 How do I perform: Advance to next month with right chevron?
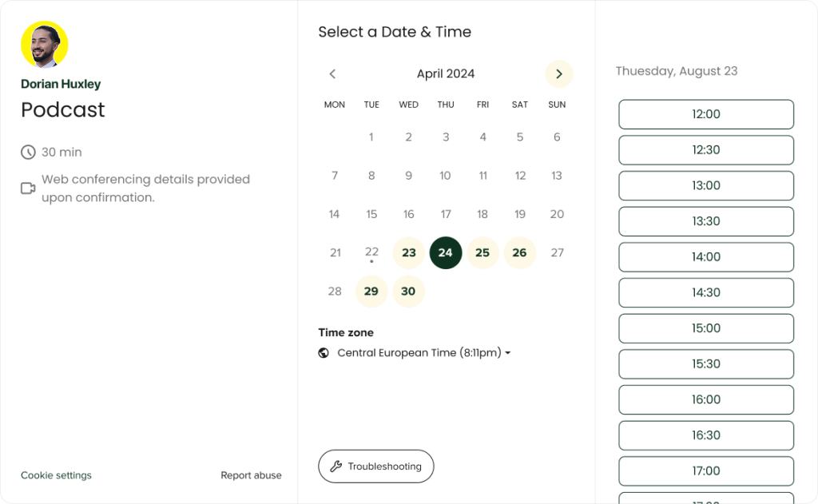coord(558,74)
